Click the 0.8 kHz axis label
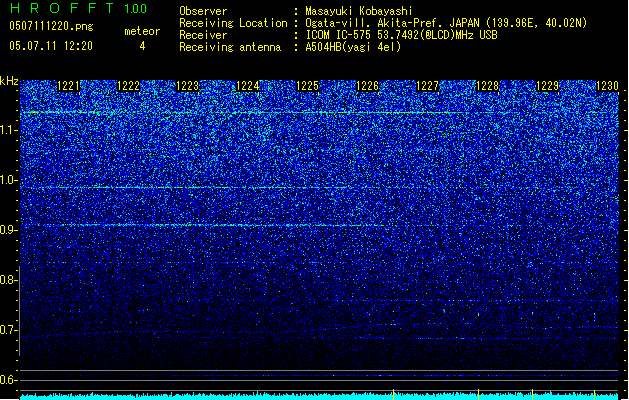This screenshot has height=400, width=629. (x=8, y=280)
